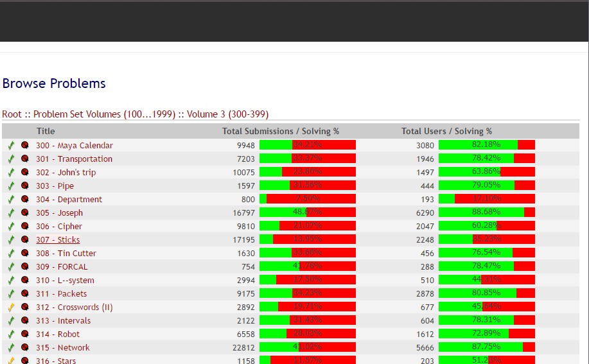Click the users count 3080 for Maya Calendar
Screen dimensions: 589x364
coord(425,146)
